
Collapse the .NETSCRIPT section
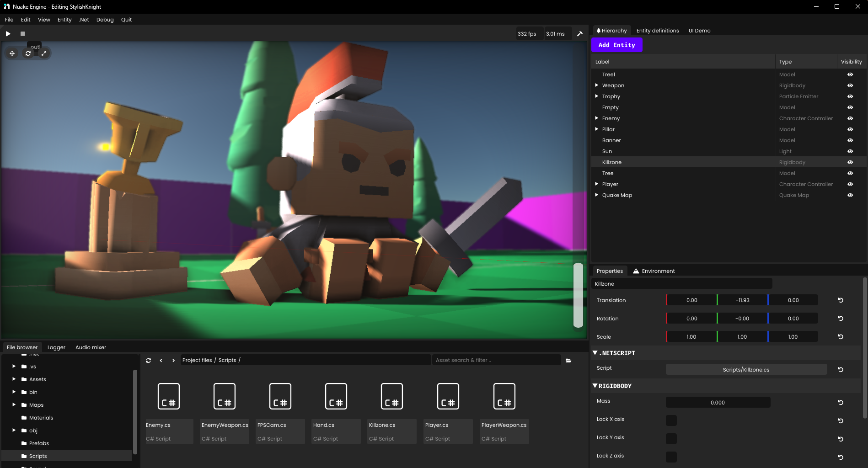(595, 353)
